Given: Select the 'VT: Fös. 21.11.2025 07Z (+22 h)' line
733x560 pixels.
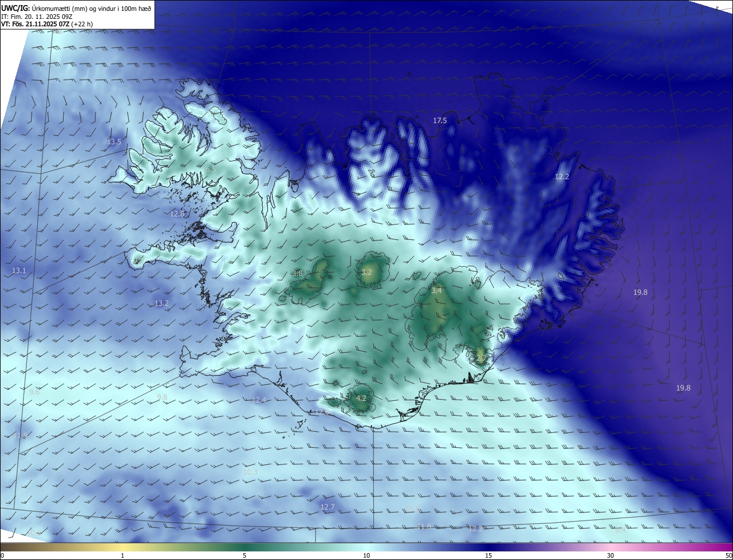Looking at the screenshot, I should pyautogui.click(x=47, y=24).
